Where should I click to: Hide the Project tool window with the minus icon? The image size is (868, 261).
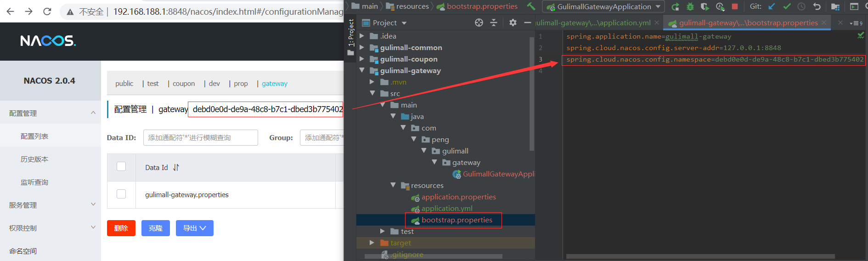pos(527,23)
